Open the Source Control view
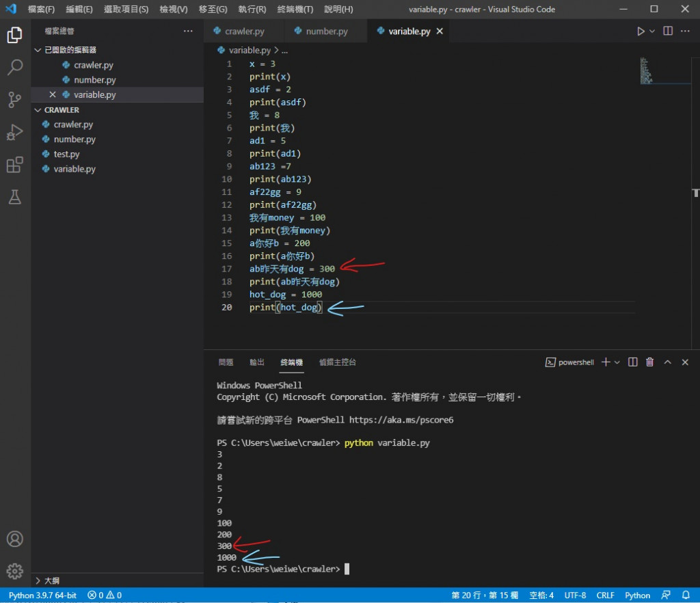Screen dimensions: 700x603 click(x=15, y=100)
